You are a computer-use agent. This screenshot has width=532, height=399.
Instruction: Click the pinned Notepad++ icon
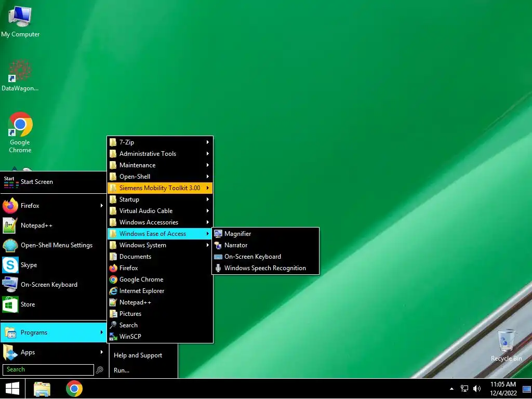9,225
